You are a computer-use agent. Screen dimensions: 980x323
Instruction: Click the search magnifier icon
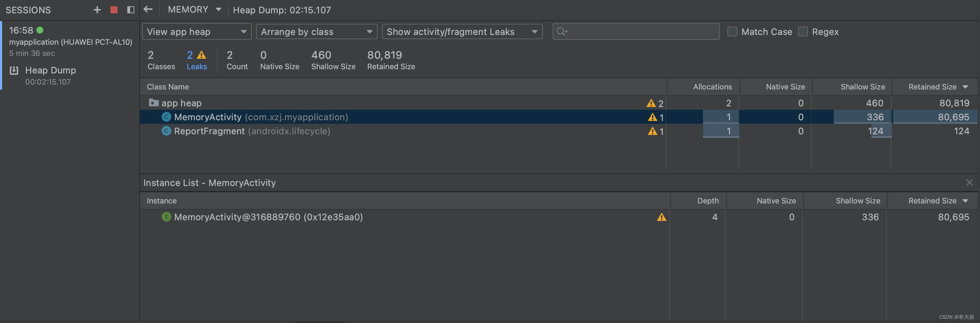pyautogui.click(x=561, y=31)
